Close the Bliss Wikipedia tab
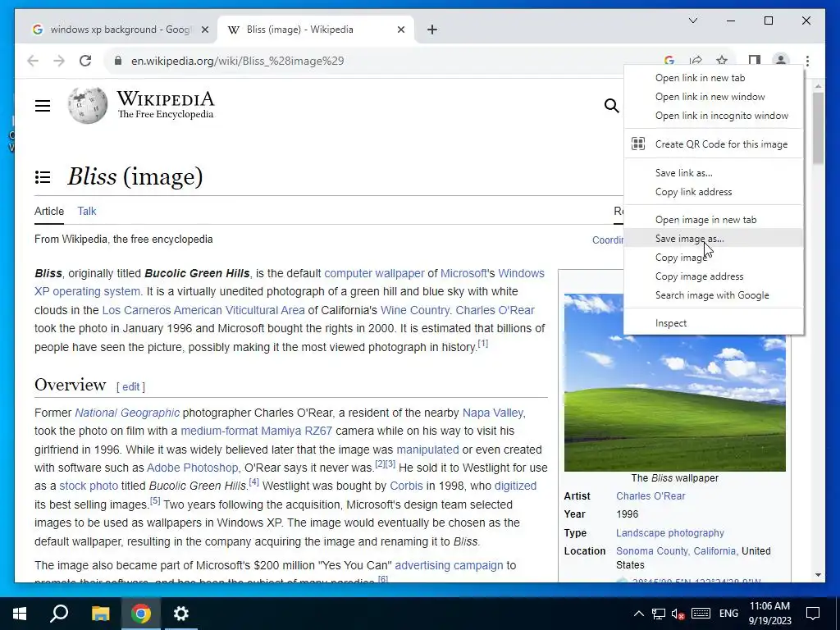 [x=400, y=30]
